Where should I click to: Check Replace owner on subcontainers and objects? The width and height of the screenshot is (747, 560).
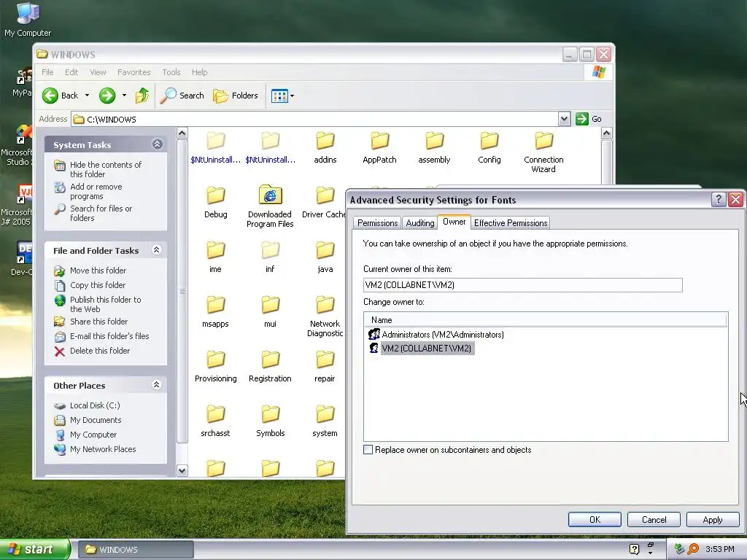point(368,449)
